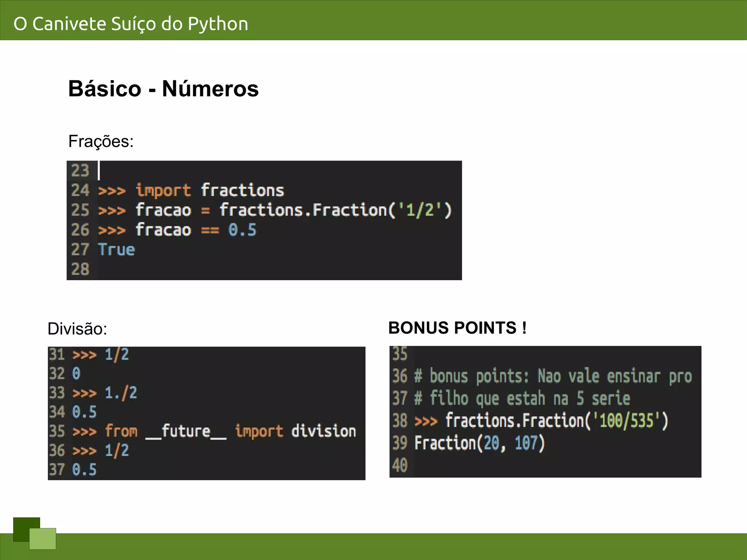
Task: Click the "BONUS POINTS !" heading
Action: pyautogui.click(x=458, y=328)
